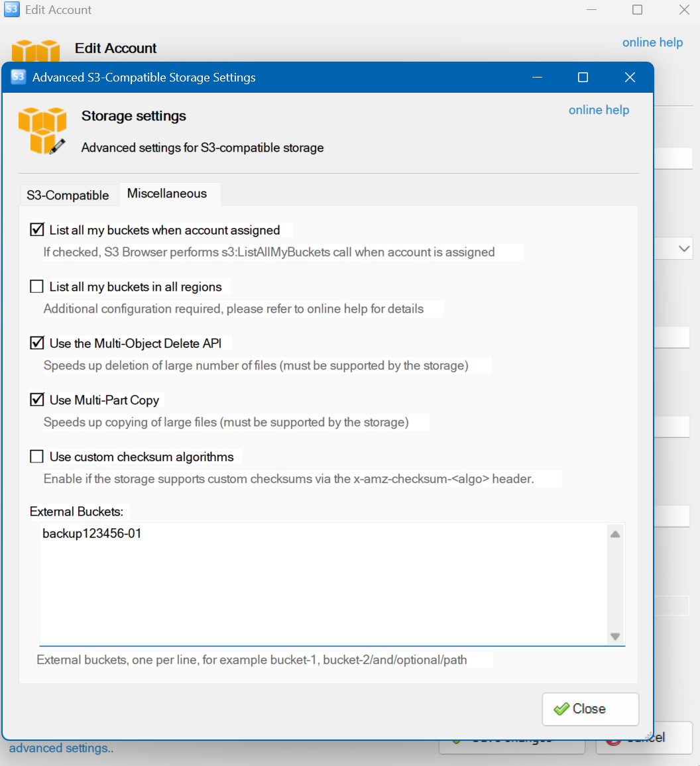Select the Miscellaneous tab
This screenshot has width=700, height=766.
tap(167, 193)
